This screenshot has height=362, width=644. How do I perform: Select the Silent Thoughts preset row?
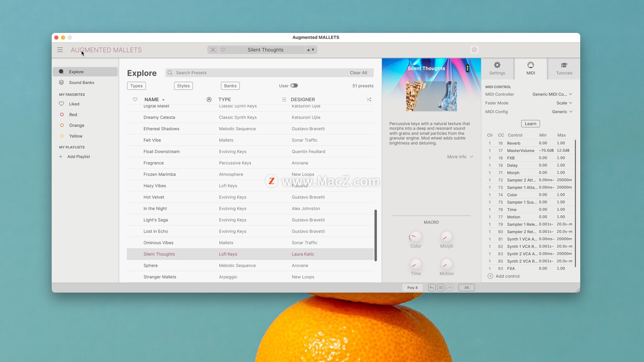tap(250, 254)
